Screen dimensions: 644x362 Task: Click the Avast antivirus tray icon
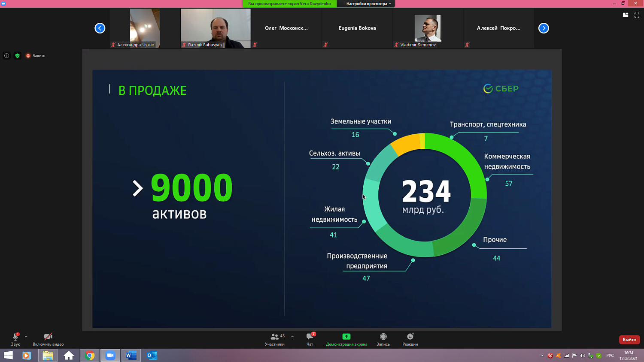558,356
